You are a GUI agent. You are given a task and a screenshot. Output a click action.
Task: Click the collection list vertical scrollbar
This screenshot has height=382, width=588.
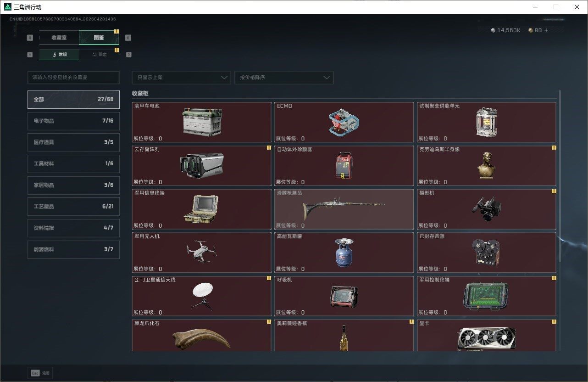pos(560,177)
